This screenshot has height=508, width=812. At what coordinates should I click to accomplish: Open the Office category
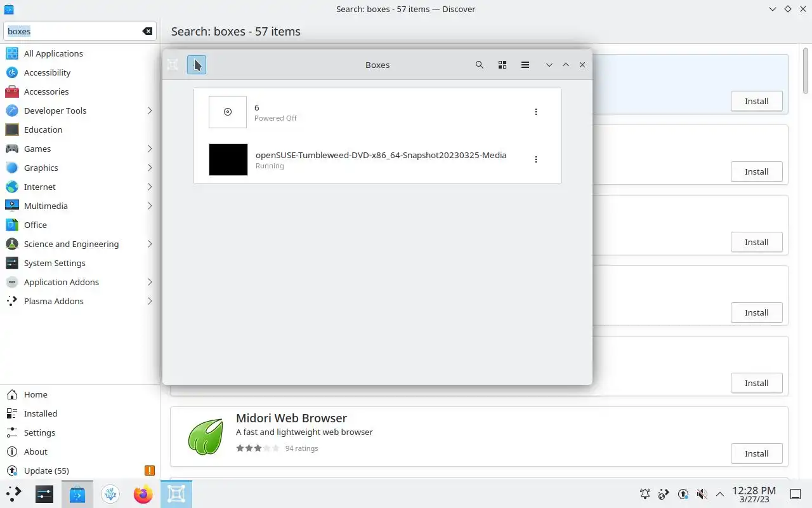(x=80, y=225)
